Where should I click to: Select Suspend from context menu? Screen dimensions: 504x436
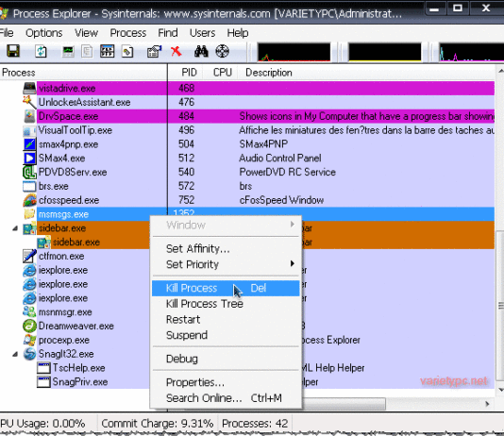coord(226,335)
